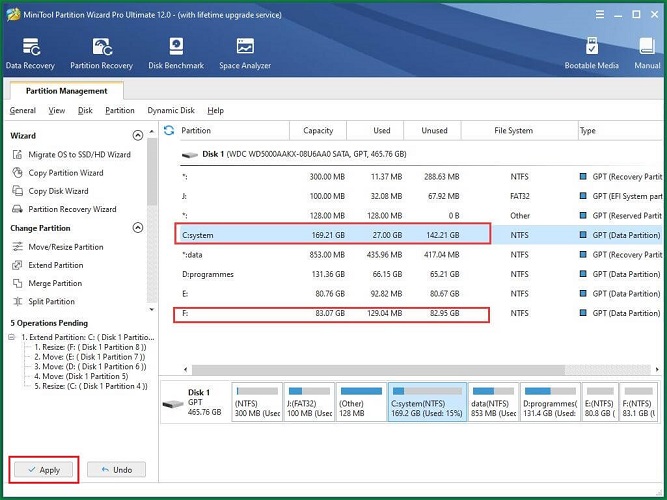This screenshot has width=667, height=500.
Task: Select J:(FAT32) block in disk map
Action: coord(309,402)
